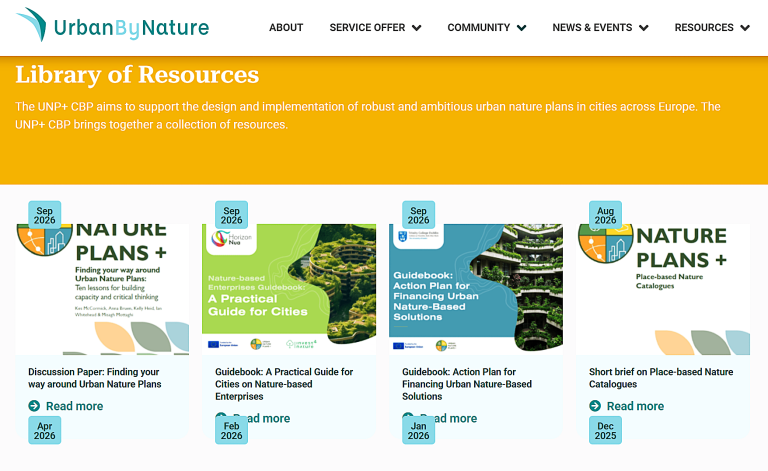Viewport: 768px width, 471px height.
Task: Read more about the Practical Guide guidebook
Action: (x=269, y=418)
